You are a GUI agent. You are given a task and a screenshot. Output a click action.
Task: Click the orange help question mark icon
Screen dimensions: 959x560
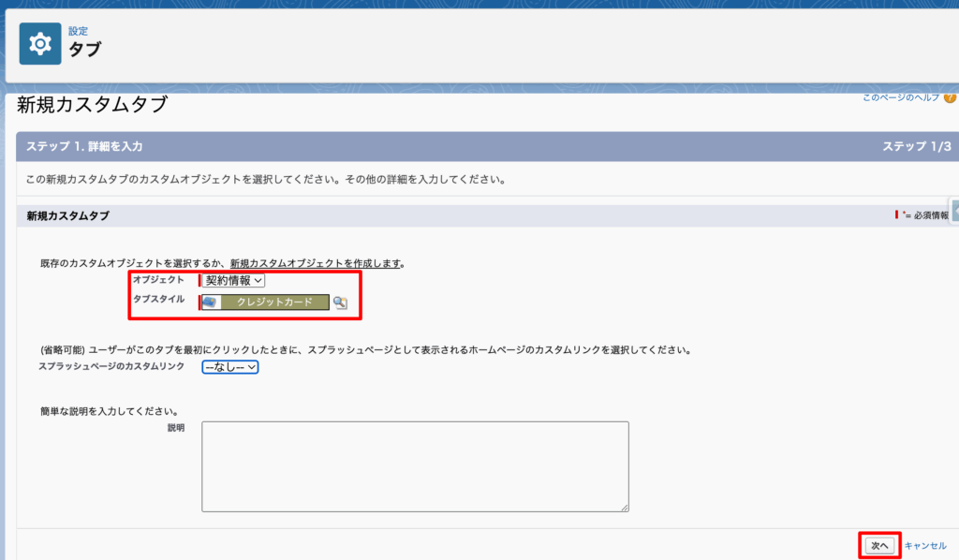point(950,97)
